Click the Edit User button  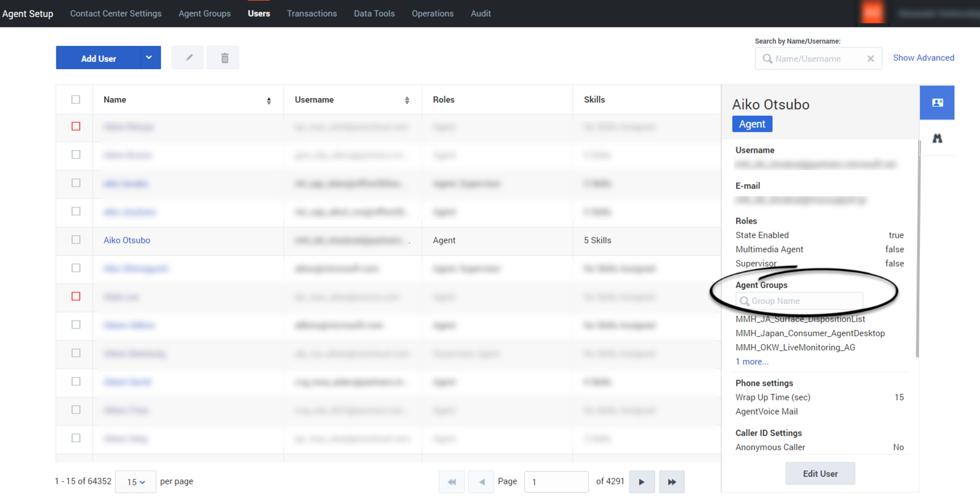[820, 473]
